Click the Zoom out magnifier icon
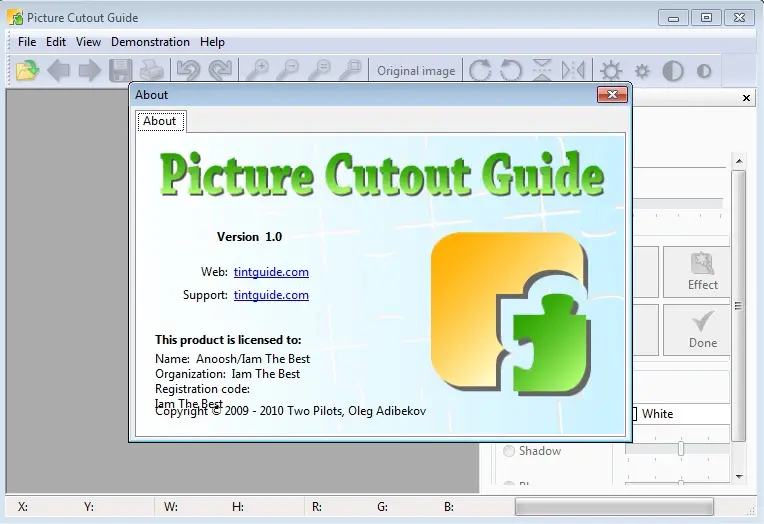The image size is (764, 524). click(288, 70)
